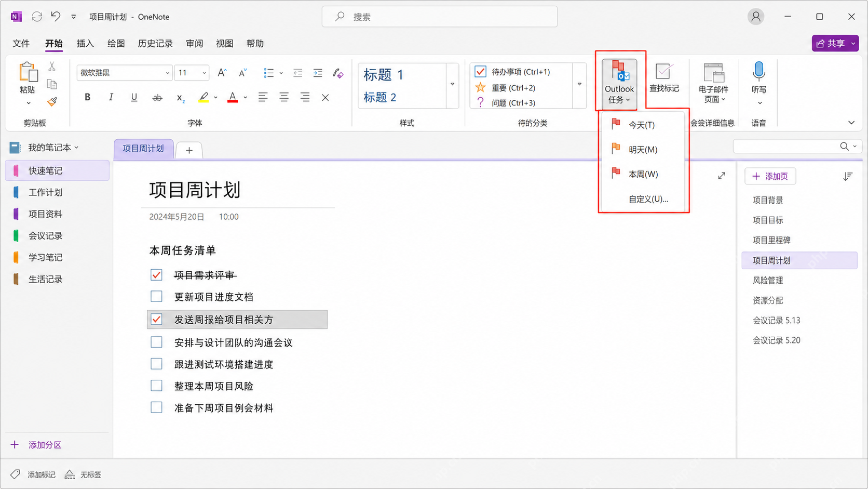Viewport: 868px width, 489px height.
Task: Open the user account avatar
Action: pyautogui.click(x=756, y=17)
